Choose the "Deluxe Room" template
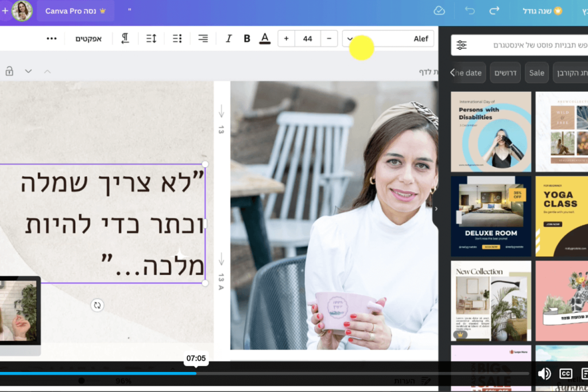 491,216
